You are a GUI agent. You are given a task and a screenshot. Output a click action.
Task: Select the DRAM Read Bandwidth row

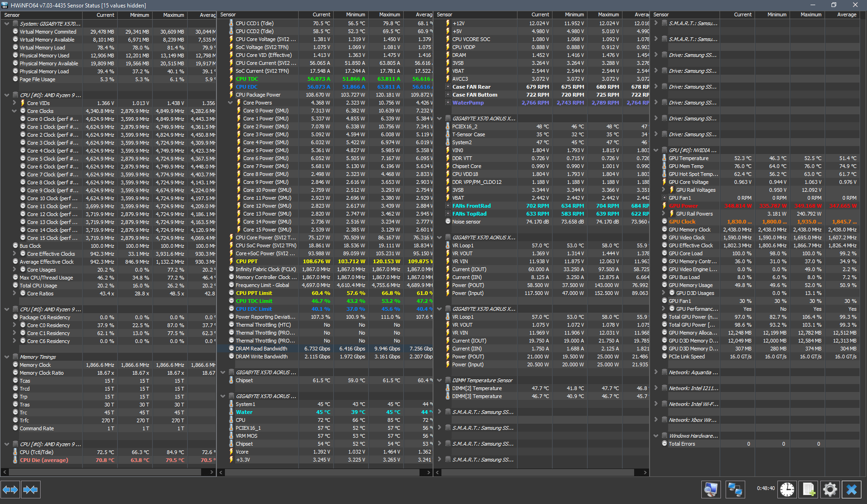pyautogui.click(x=325, y=349)
